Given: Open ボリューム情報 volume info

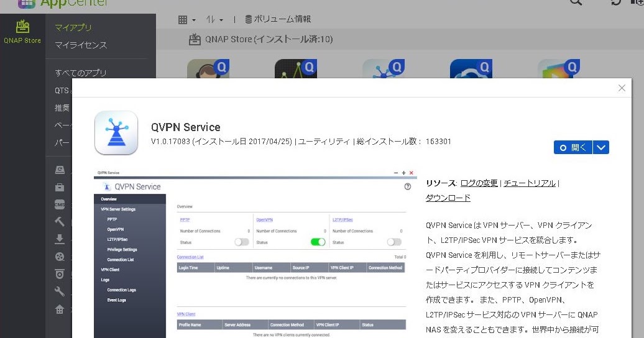Looking at the screenshot, I should [x=278, y=19].
